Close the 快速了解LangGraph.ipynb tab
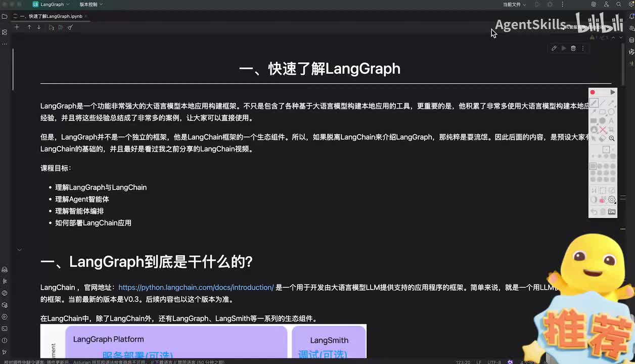Viewport: 635px width, 364px height. (x=86, y=16)
